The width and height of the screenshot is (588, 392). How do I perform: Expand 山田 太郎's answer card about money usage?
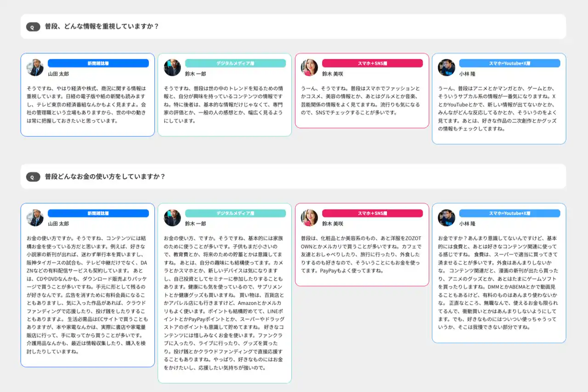click(x=87, y=285)
